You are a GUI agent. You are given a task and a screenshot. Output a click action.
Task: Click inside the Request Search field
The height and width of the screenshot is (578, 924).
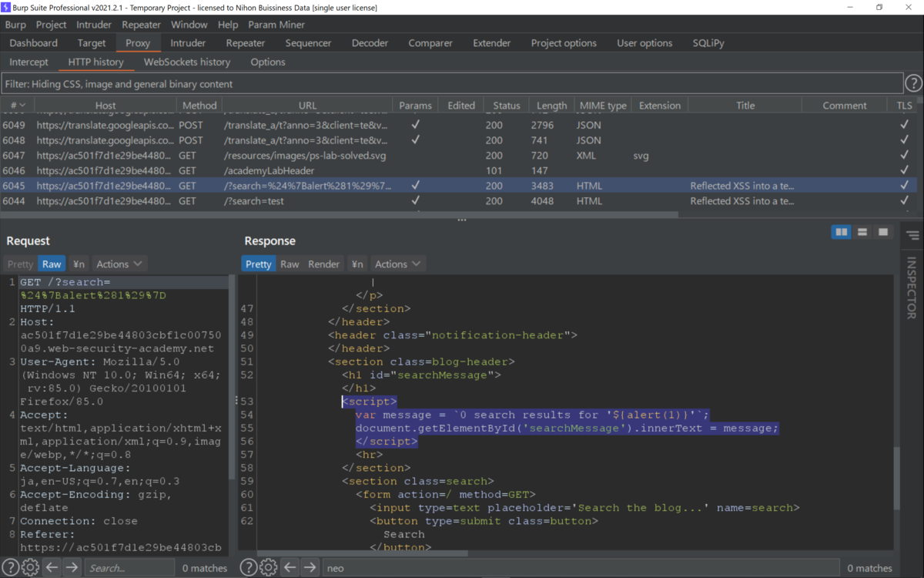click(x=129, y=568)
